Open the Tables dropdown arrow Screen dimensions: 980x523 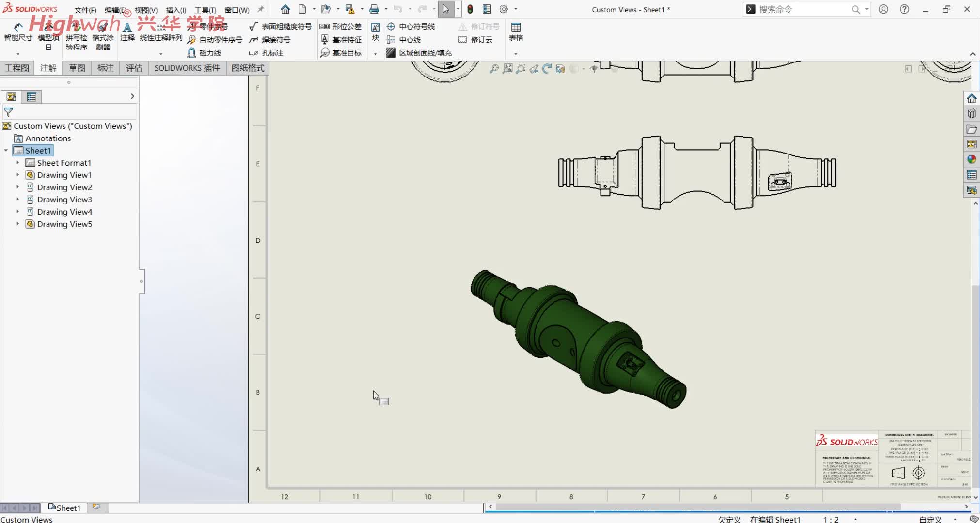pos(516,54)
